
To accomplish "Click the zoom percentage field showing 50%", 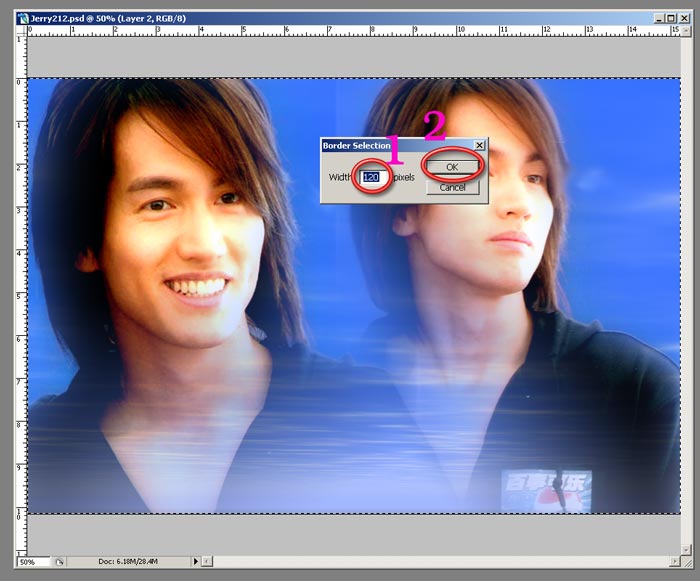I will point(32,562).
